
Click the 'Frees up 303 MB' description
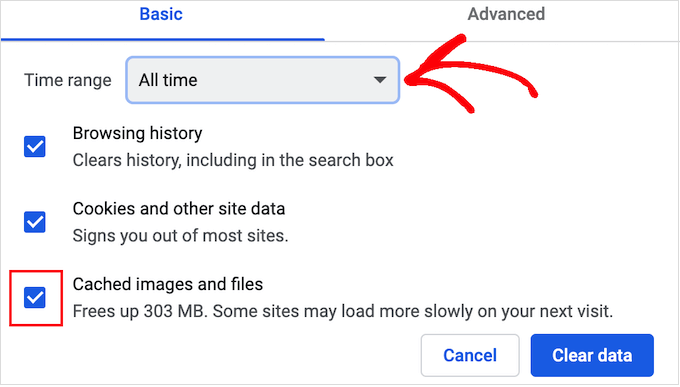(x=343, y=312)
